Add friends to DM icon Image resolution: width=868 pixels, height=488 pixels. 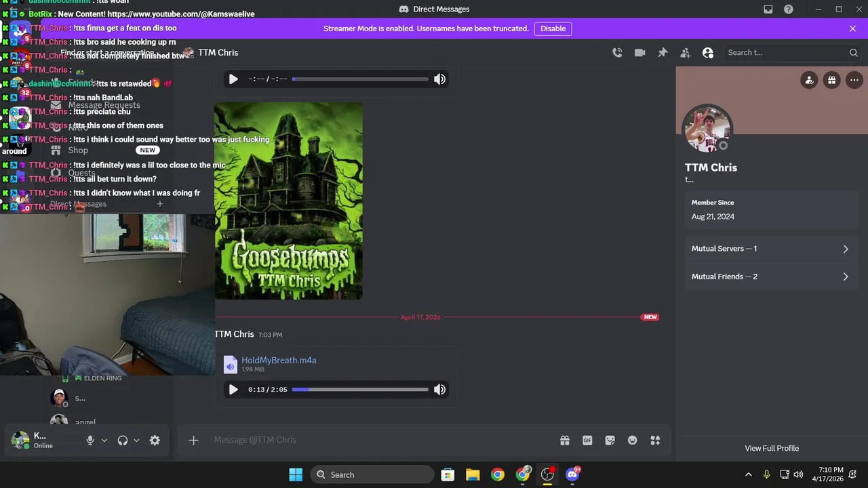pyautogui.click(x=685, y=52)
